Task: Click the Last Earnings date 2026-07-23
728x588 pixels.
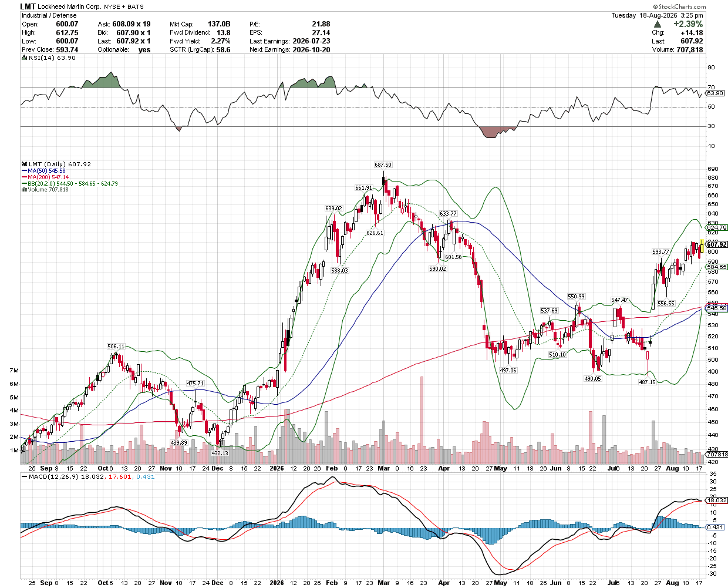Action: [x=311, y=41]
